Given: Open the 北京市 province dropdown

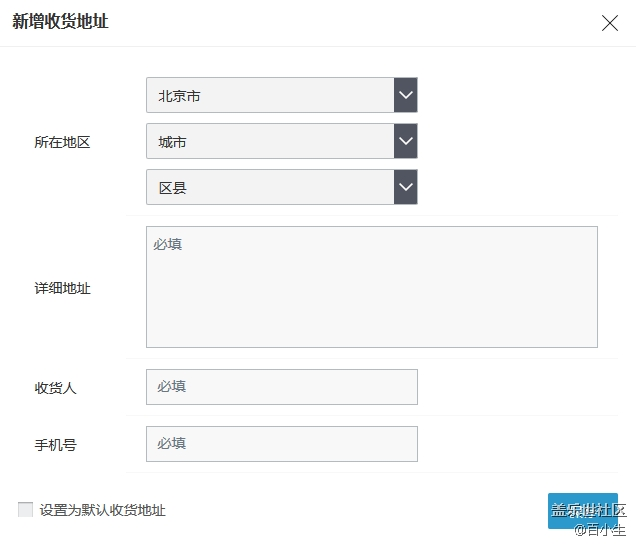Looking at the screenshot, I should click(270, 96).
